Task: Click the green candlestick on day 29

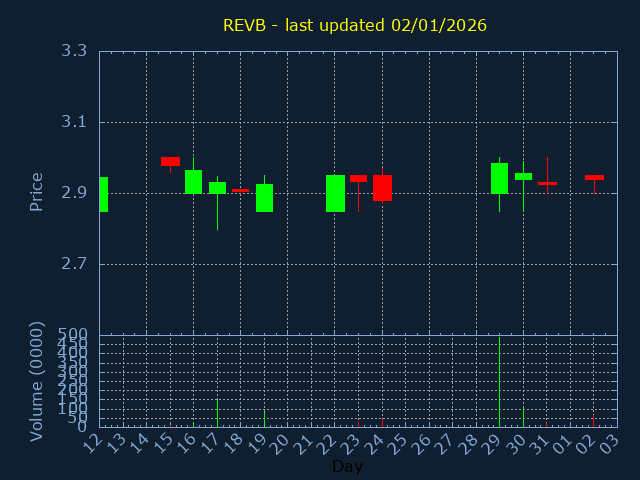Action: tap(499, 178)
